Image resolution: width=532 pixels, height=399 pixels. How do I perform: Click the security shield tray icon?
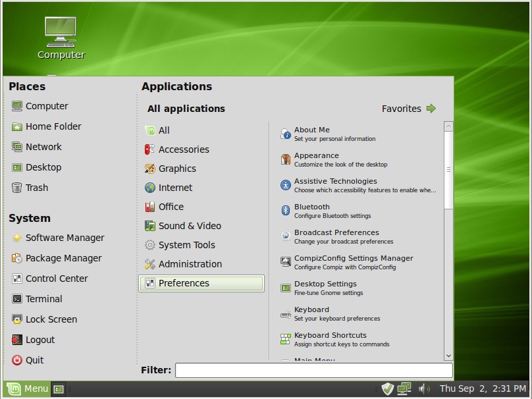point(388,388)
